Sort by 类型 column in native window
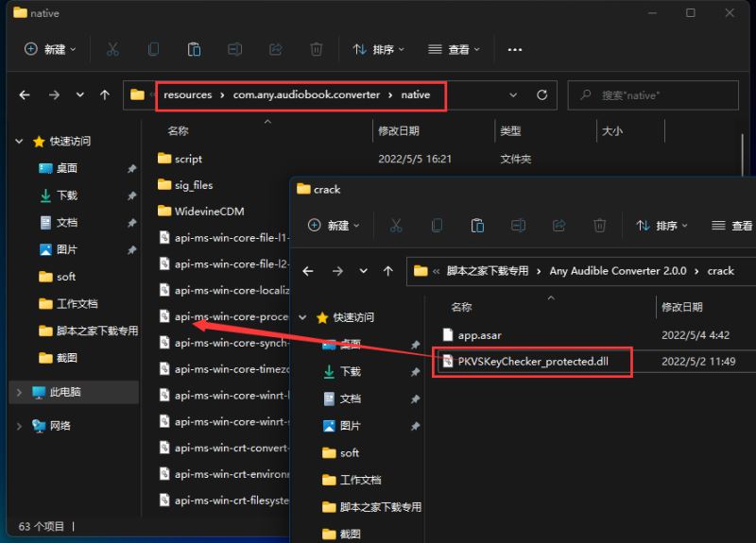 pyautogui.click(x=510, y=131)
